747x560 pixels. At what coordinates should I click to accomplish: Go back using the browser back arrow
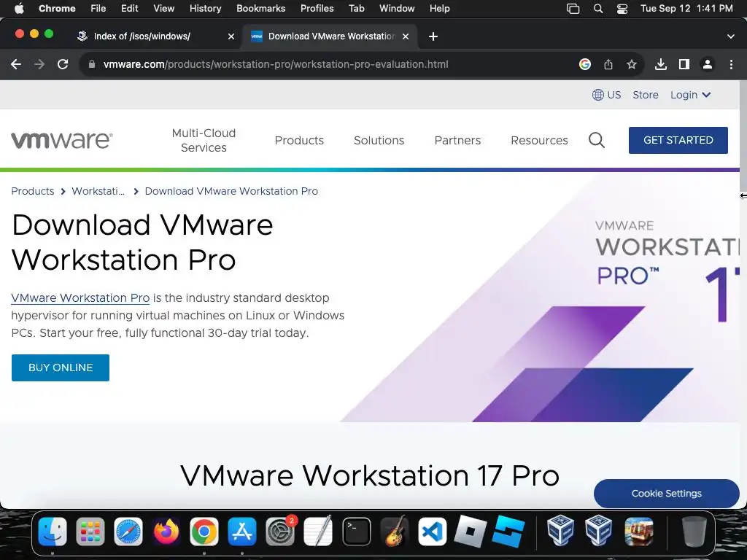pos(16,64)
